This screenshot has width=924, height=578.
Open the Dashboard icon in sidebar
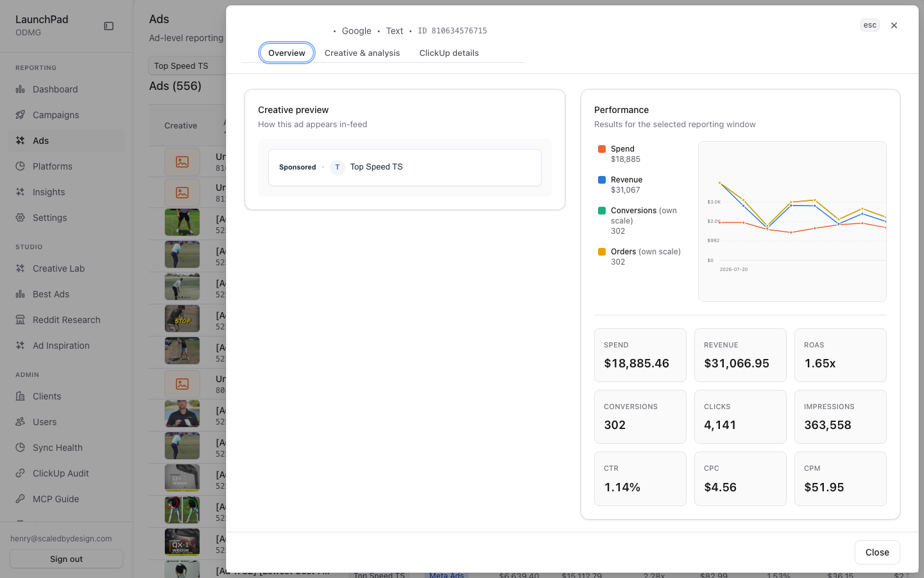click(x=21, y=89)
